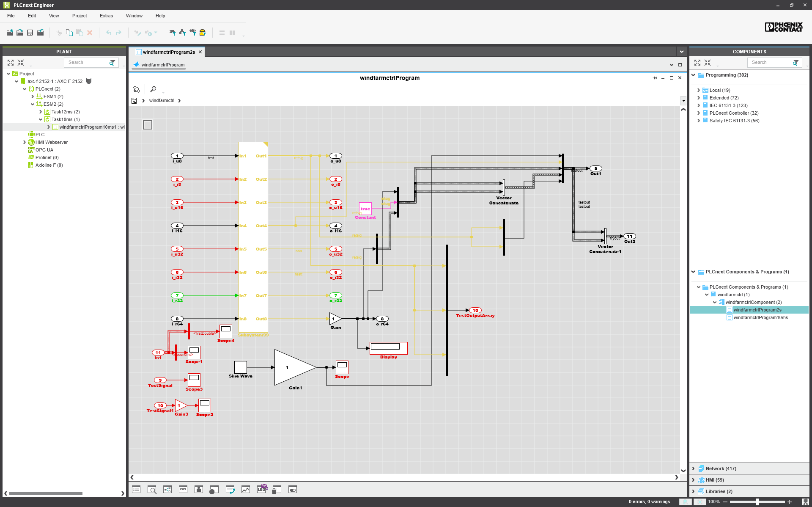Open the LOG messages icon

click(x=262, y=489)
